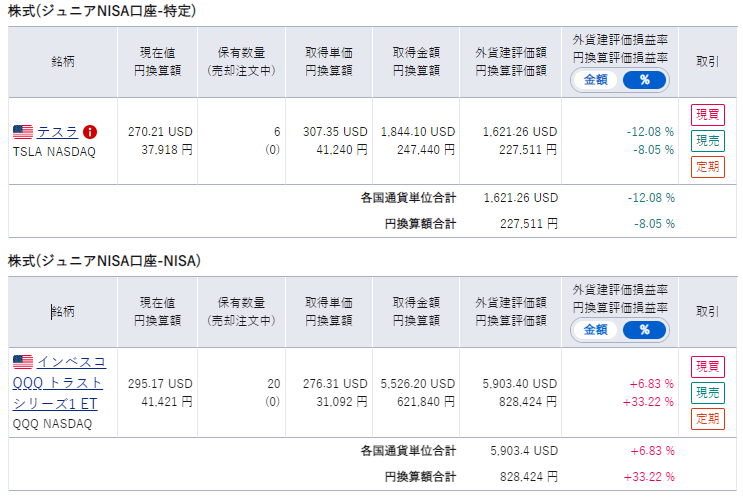Screen dimensions: 743x497
Task: Click 定期 button in the Tesla row
Action: (x=707, y=167)
